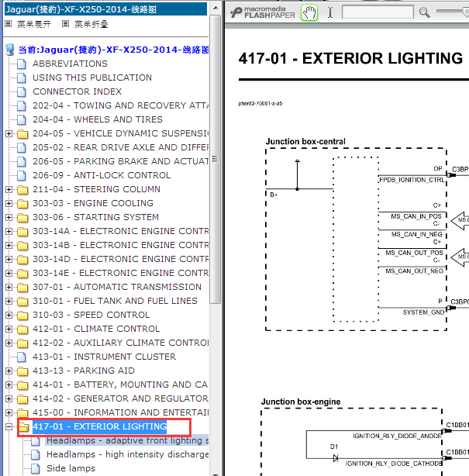
Task: Open USING THIS PUBLICATION page
Action: click(x=92, y=78)
